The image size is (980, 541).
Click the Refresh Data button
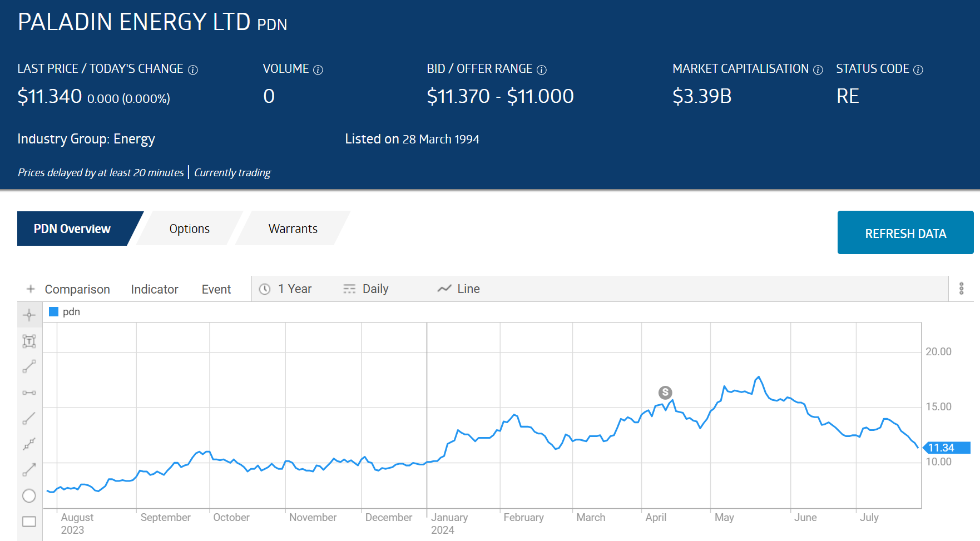(x=905, y=232)
